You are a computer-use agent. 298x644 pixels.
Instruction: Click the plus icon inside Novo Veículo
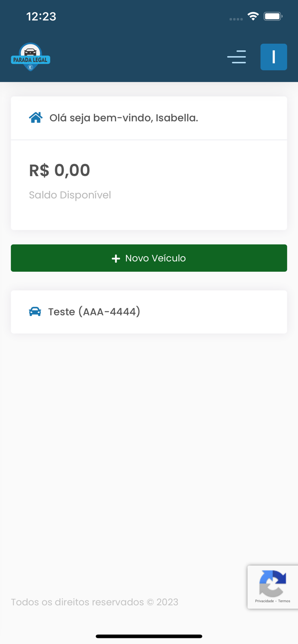tap(116, 258)
